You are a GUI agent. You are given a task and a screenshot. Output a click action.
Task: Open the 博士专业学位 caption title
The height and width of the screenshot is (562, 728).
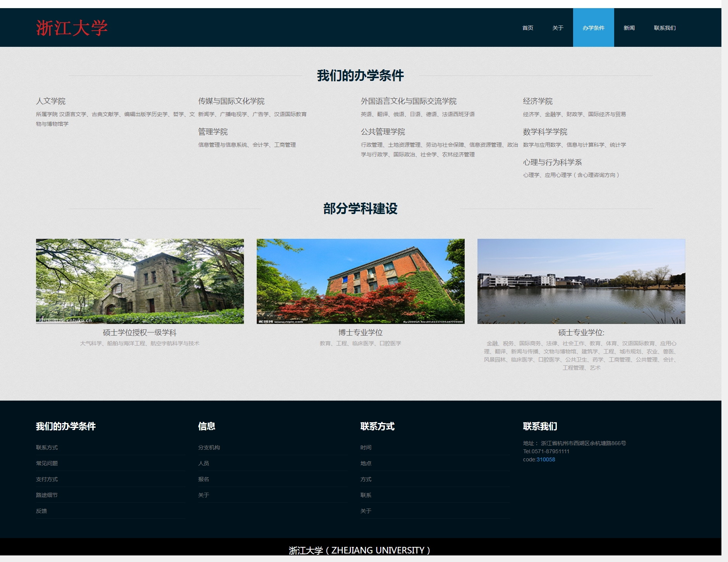tap(361, 332)
